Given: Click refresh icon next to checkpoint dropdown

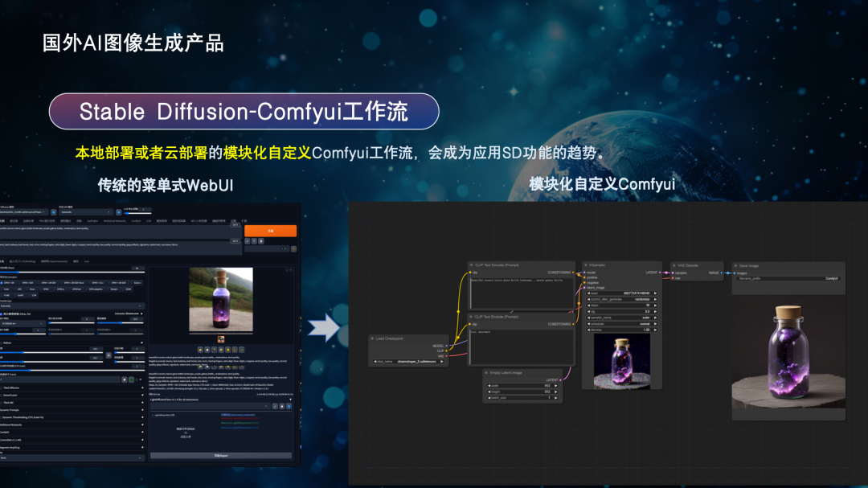Looking at the screenshot, I should click(x=54, y=212).
